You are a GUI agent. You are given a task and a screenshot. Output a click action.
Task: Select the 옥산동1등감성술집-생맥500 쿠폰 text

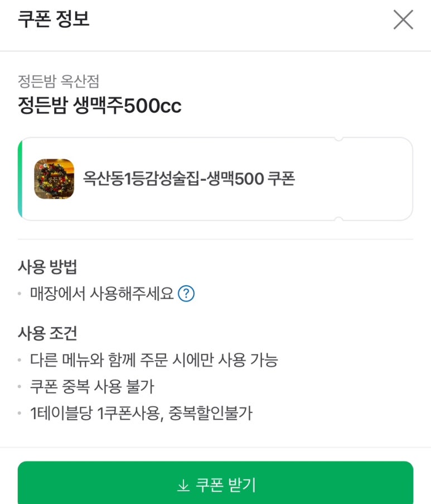189,179
